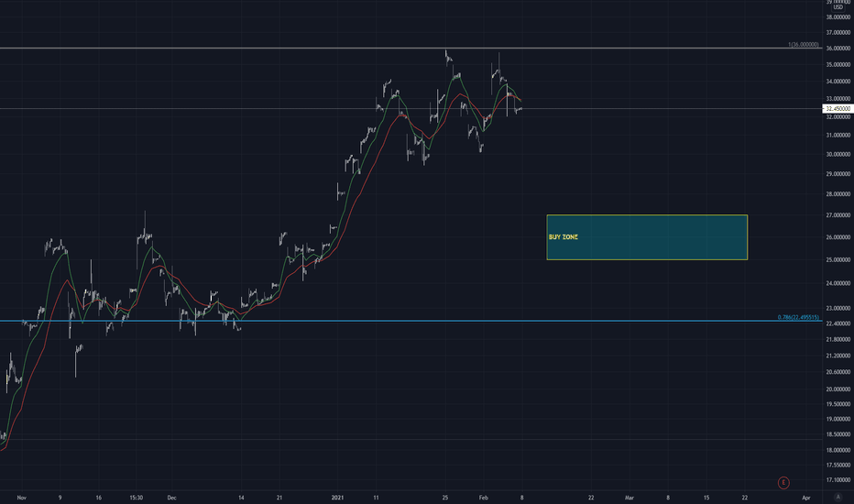Click the current price label 32.450000

tap(838, 109)
